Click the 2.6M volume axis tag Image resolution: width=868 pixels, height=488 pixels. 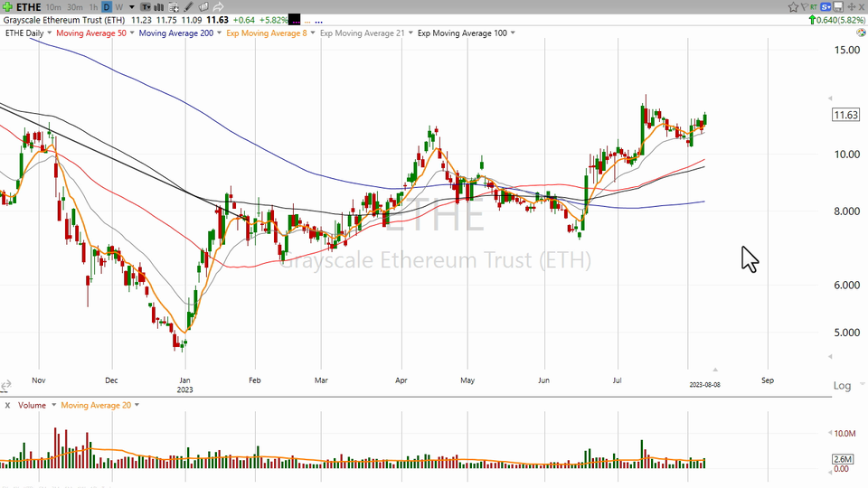(843, 459)
